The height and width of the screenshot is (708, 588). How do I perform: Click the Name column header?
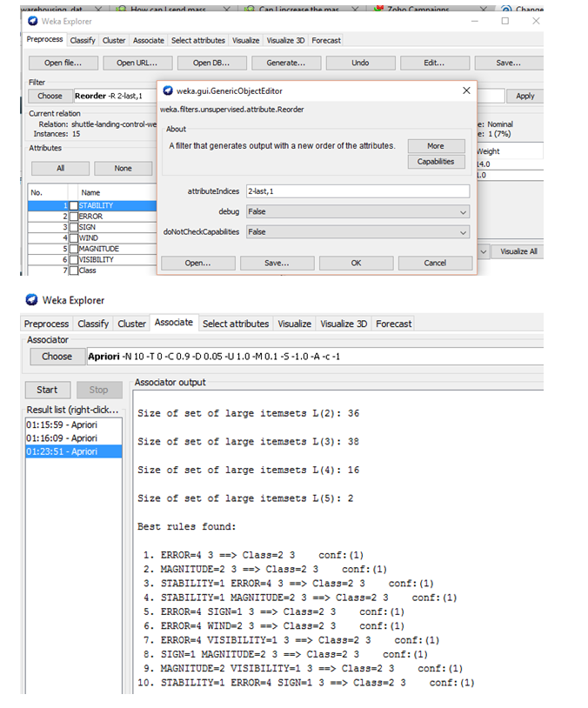pos(117,193)
